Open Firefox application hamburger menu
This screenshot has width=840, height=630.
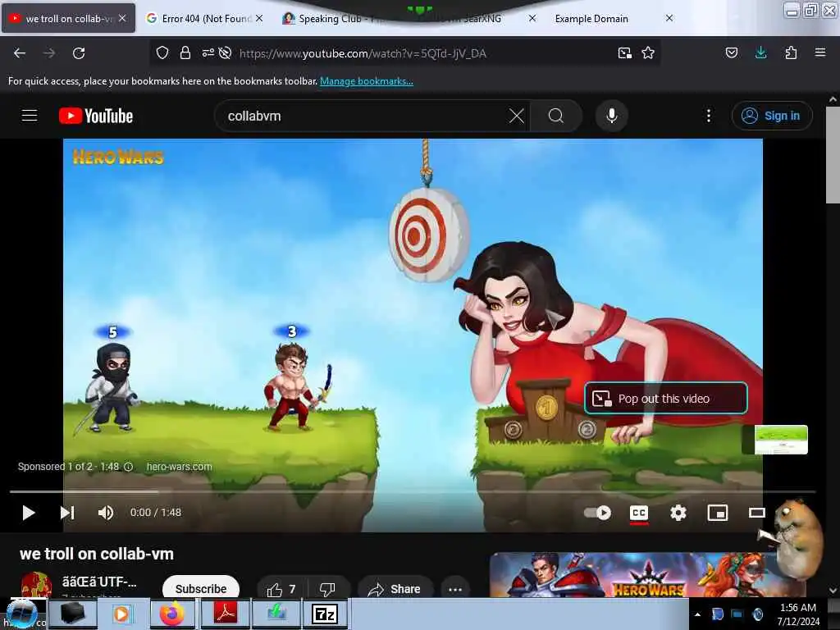[820, 52]
